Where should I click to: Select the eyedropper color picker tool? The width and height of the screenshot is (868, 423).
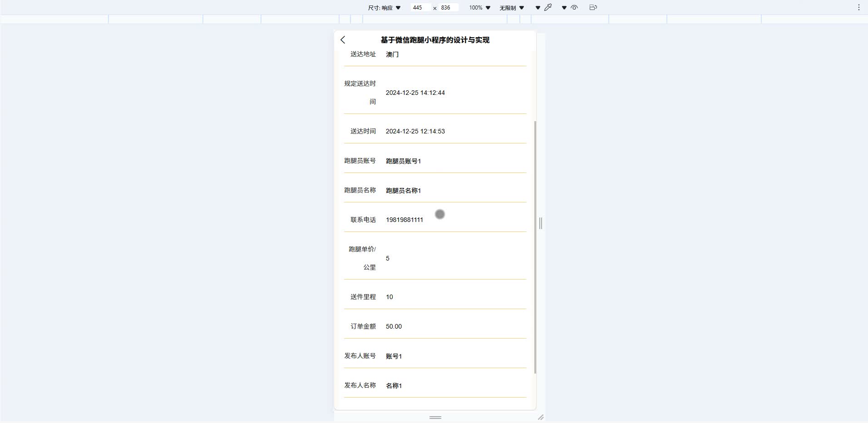[547, 7]
